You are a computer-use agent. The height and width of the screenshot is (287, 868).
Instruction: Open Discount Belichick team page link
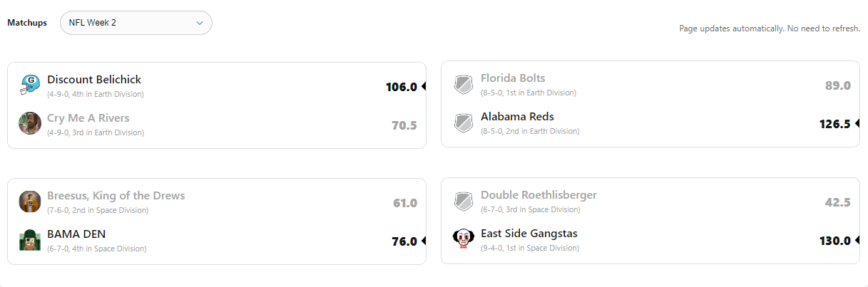coord(94,80)
